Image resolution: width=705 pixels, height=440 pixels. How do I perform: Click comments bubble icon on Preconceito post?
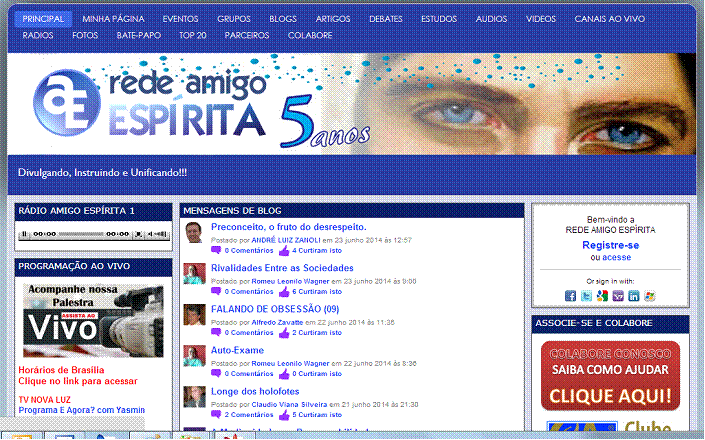click(x=216, y=250)
